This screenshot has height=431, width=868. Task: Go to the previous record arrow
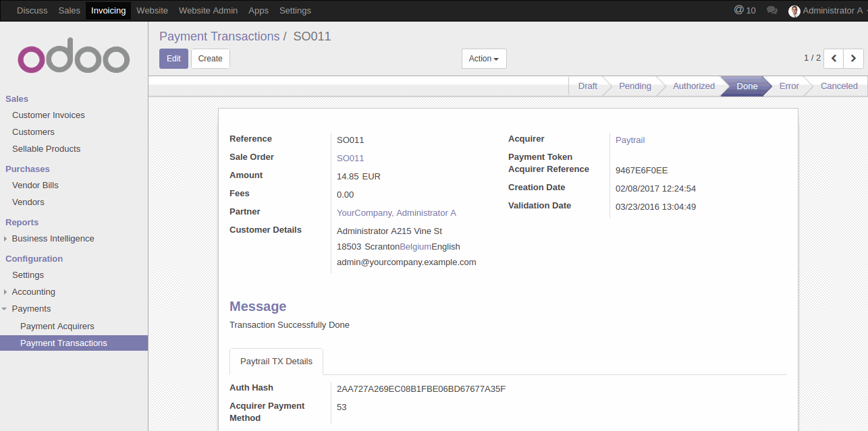834,59
